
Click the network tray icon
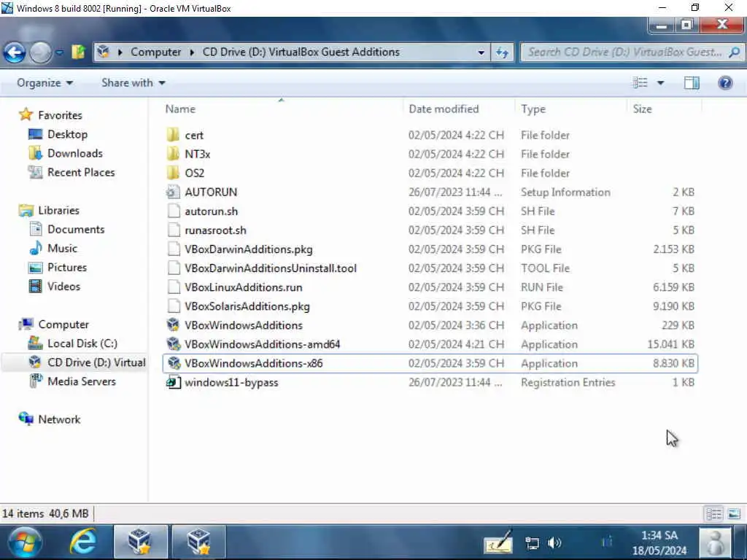[x=532, y=542]
